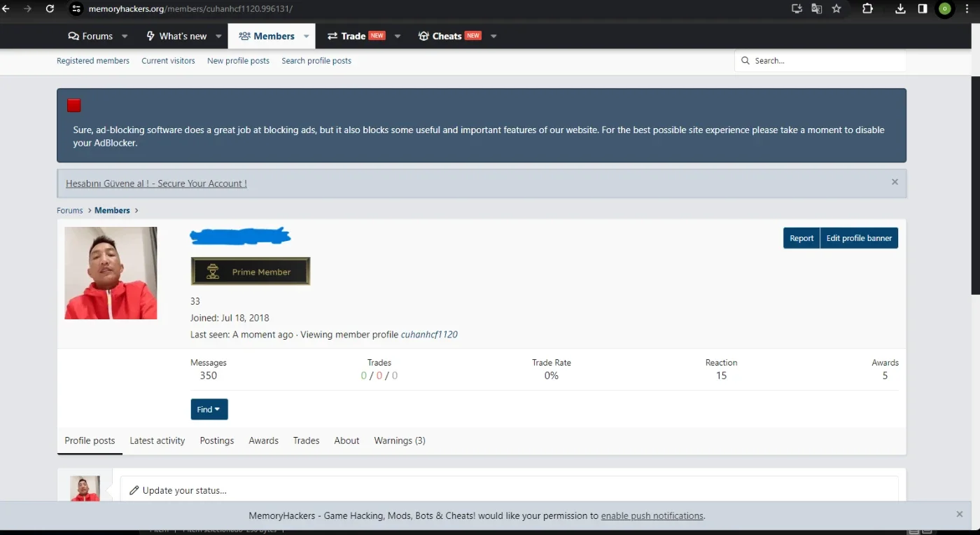This screenshot has width=980, height=535.
Task: Switch to the Latest activity tab
Action: click(x=157, y=440)
